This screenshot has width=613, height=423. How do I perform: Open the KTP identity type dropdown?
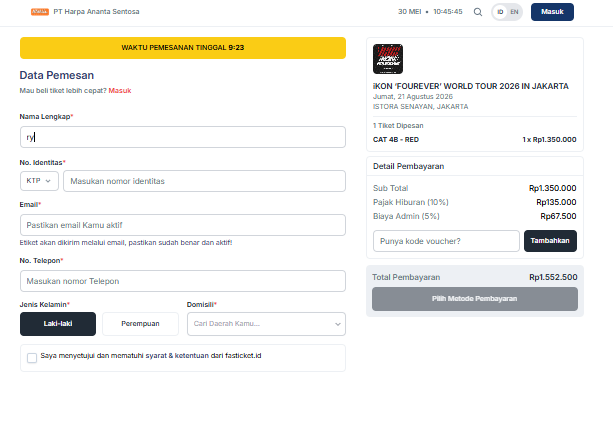pos(39,181)
